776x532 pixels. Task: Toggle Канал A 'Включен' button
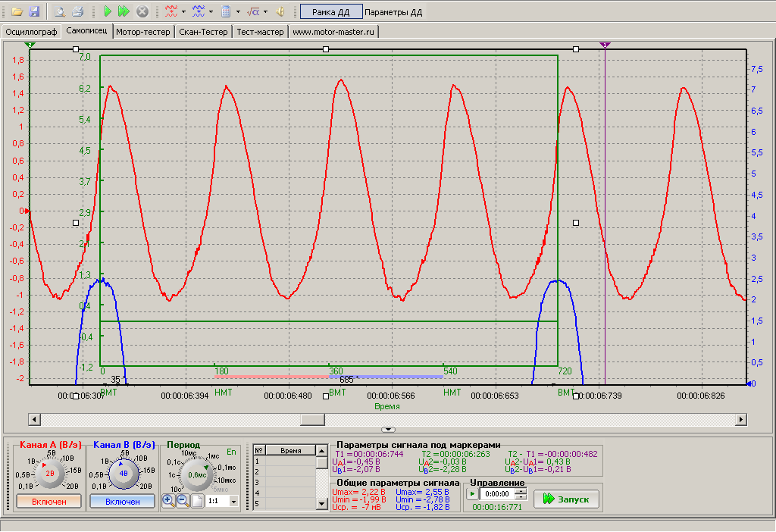(x=48, y=501)
